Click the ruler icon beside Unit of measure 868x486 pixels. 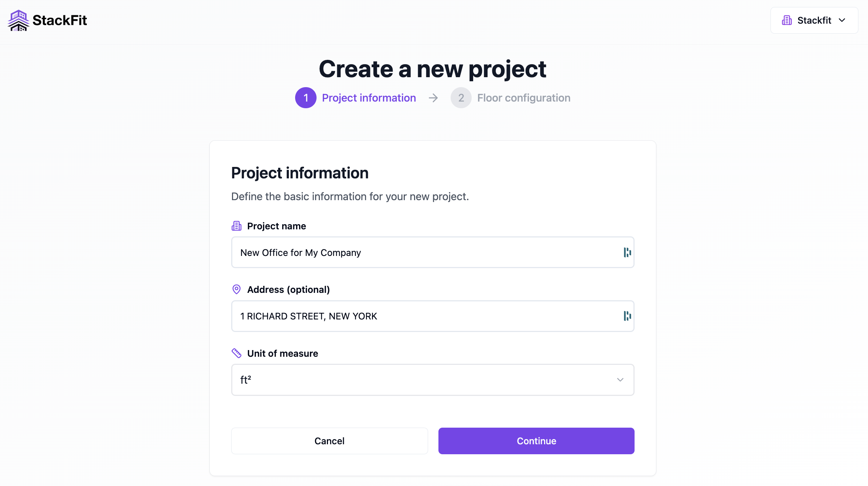(x=236, y=353)
